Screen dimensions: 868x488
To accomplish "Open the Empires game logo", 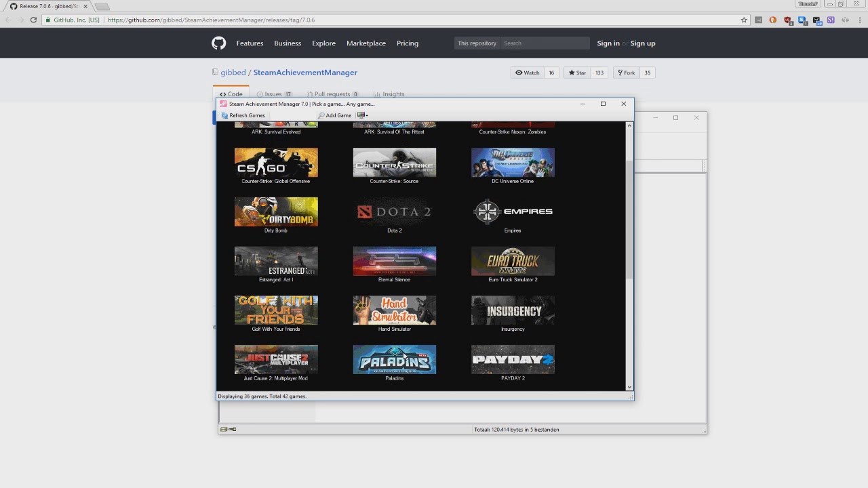I will (x=513, y=212).
